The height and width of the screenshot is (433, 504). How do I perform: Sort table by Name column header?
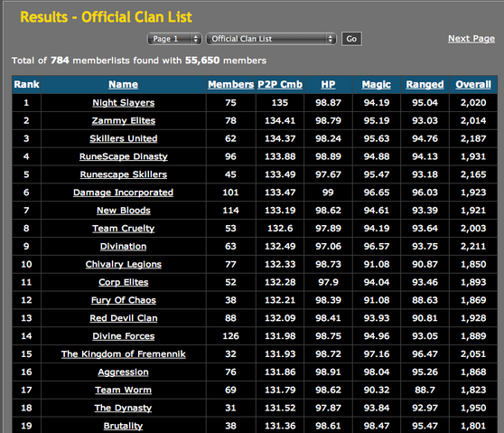click(x=124, y=85)
